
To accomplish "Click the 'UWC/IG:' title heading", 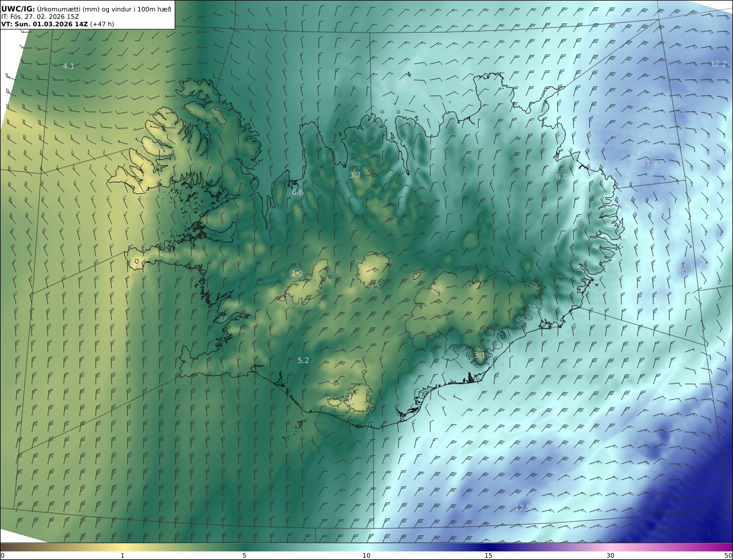I will click(18, 9).
